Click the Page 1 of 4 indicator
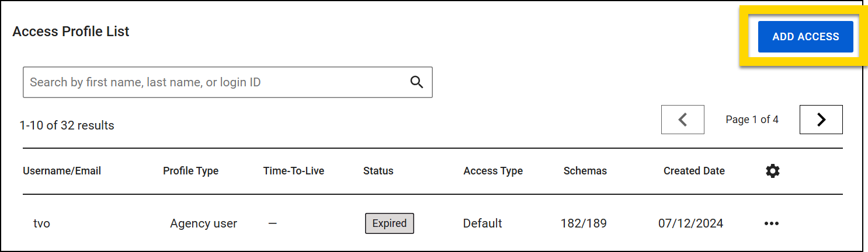This screenshot has width=868, height=252. [x=752, y=120]
